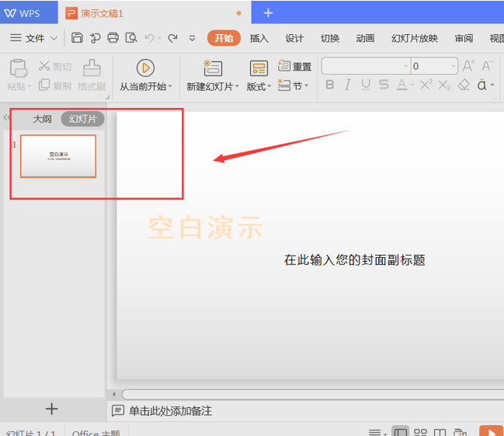Screen dimensions: 504x436
Task: Switch to the 切换 ribbon tab
Action: click(330, 38)
